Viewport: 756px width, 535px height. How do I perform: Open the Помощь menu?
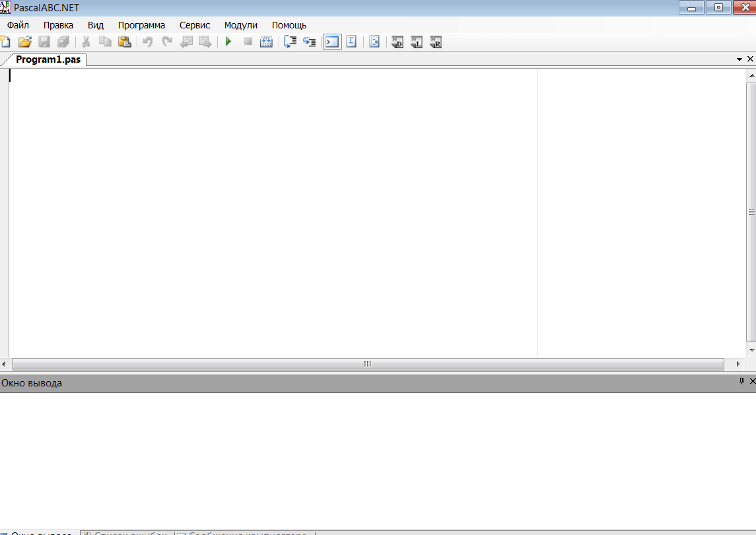289,25
